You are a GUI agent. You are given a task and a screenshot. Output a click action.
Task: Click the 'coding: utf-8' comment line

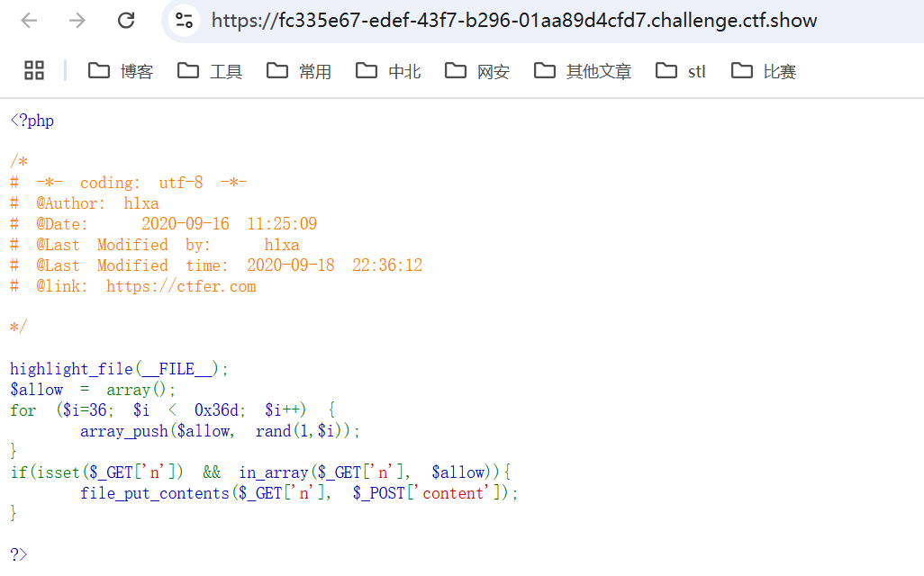coord(129,183)
